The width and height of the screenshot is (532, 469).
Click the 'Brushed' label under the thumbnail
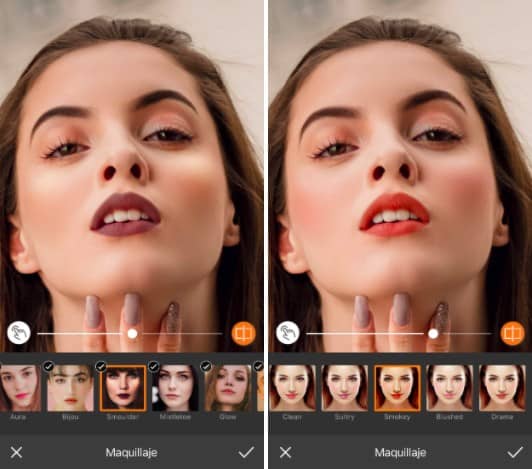[x=450, y=417]
